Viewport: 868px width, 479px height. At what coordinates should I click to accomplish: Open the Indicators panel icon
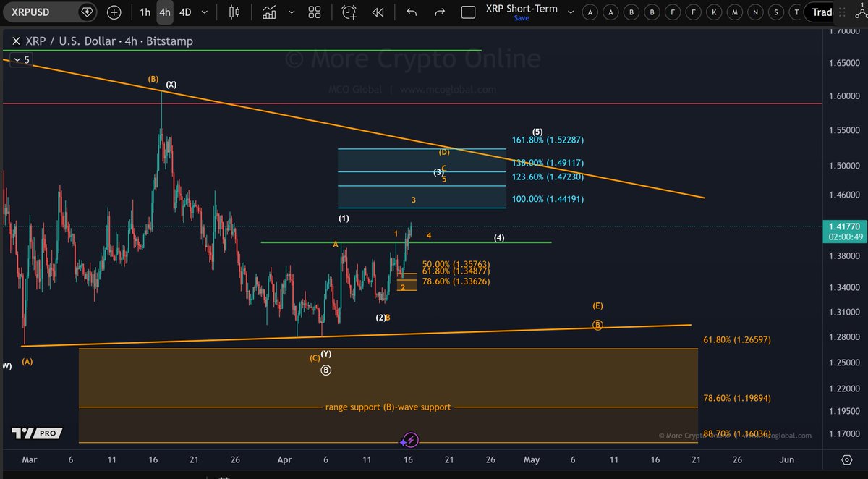click(x=269, y=12)
